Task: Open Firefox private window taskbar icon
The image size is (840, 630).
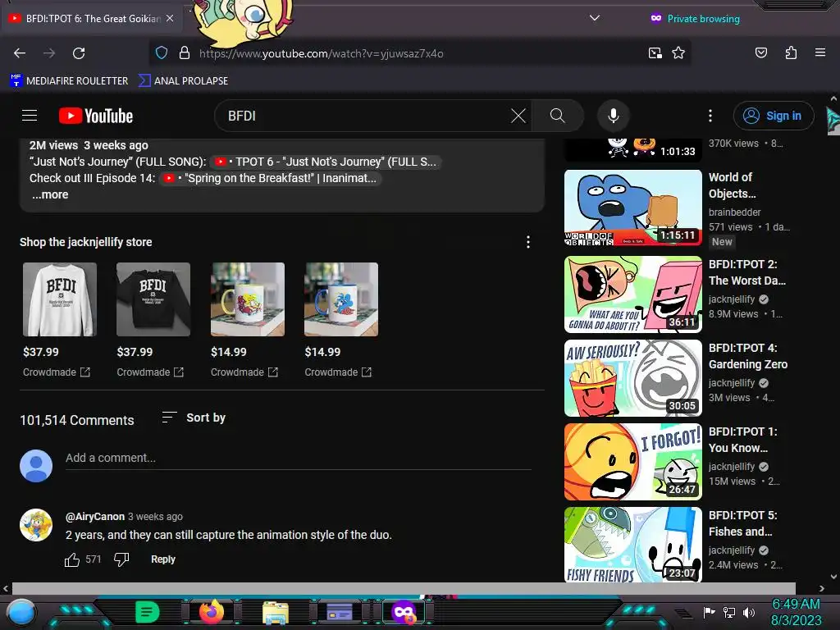Action: click(x=404, y=612)
